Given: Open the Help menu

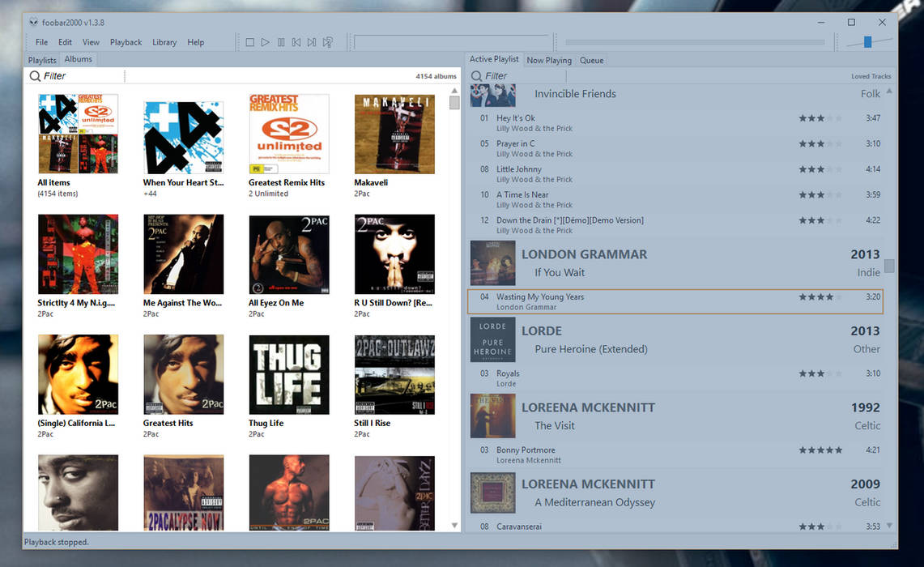Looking at the screenshot, I should [x=196, y=42].
